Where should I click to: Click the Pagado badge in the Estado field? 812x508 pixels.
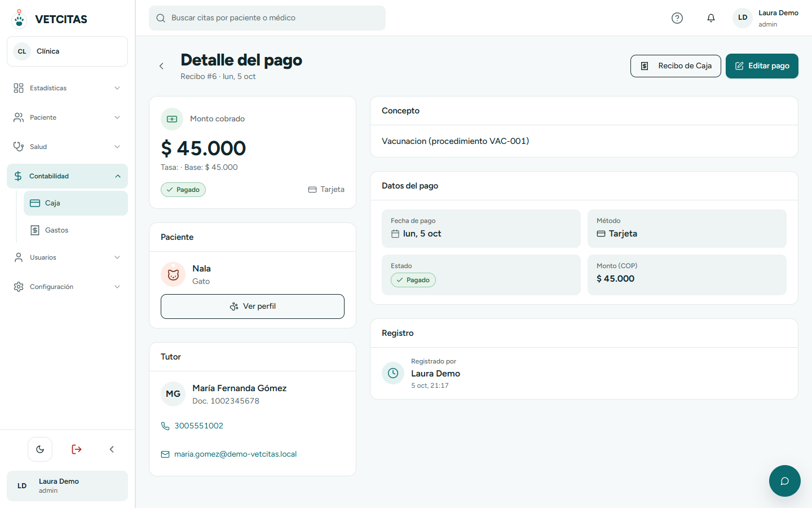point(413,280)
